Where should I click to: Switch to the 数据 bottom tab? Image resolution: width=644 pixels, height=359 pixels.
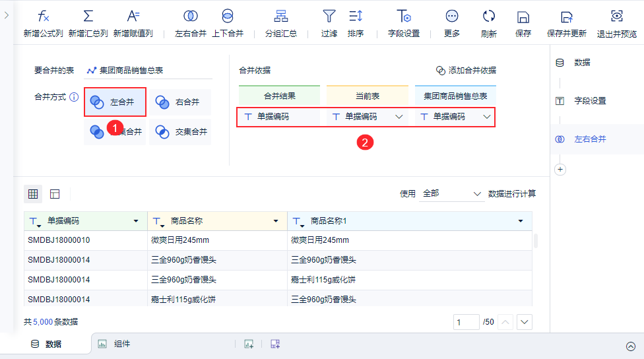46,344
